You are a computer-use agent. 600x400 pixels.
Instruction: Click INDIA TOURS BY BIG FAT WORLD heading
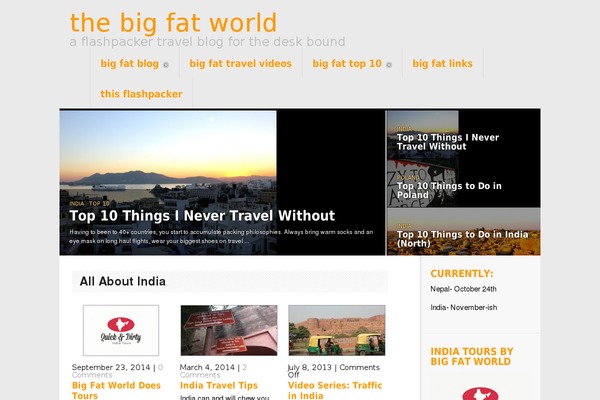[472, 356]
